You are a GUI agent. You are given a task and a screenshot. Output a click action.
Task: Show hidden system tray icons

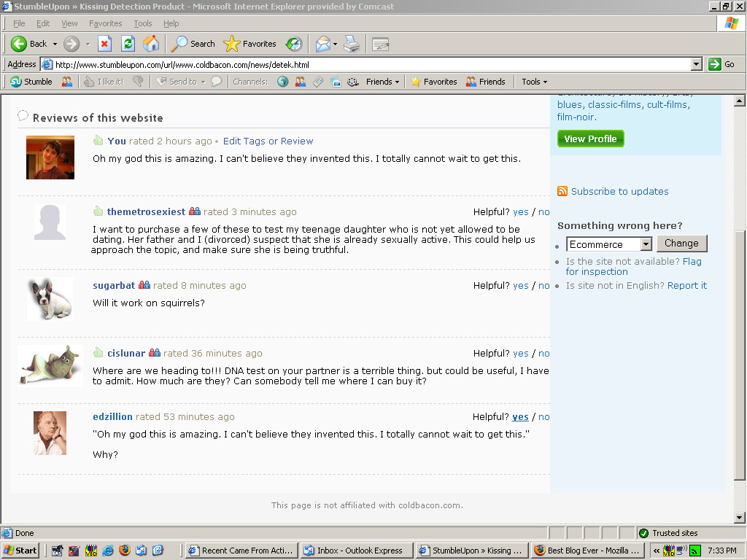pyautogui.click(x=657, y=551)
